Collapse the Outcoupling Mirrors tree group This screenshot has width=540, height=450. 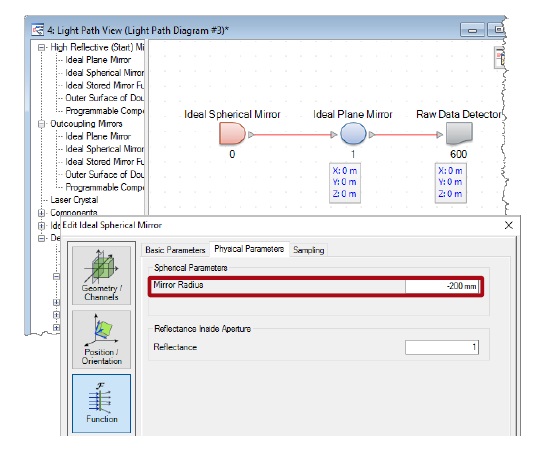(x=41, y=124)
